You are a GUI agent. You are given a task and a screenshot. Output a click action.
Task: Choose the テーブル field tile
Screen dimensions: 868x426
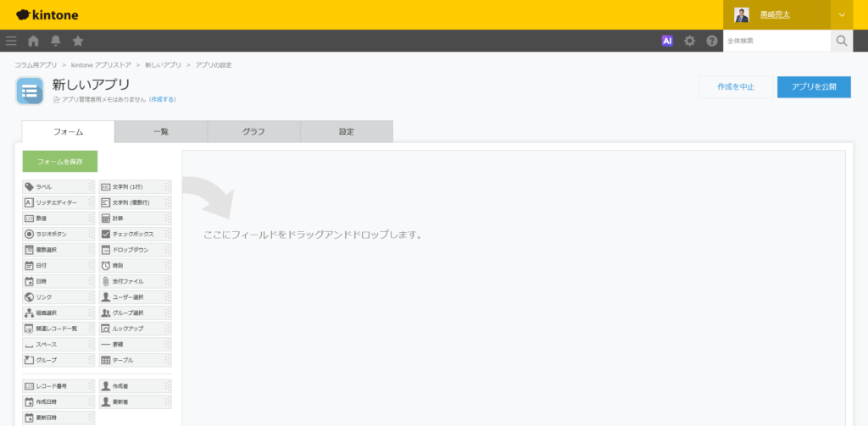pos(135,360)
